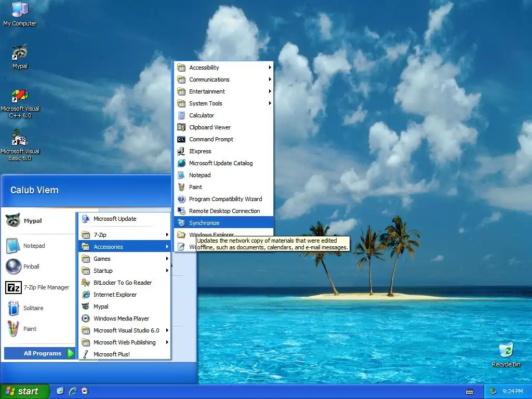Click the Calub Viem user name
The width and height of the screenshot is (532, 399).
[x=35, y=190]
